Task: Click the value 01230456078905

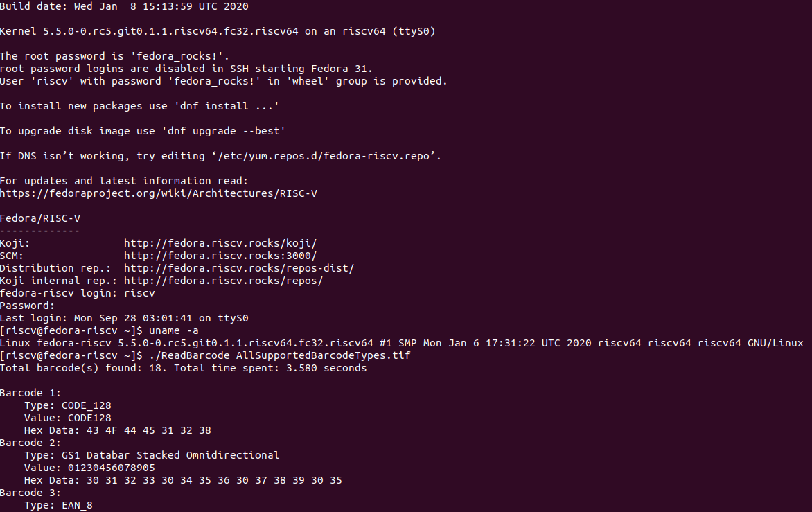Action: coord(111,468)
